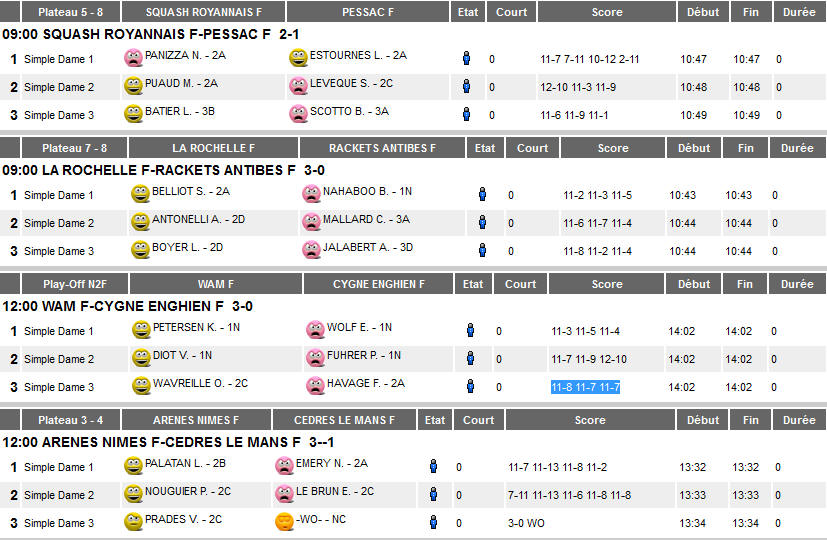Screen dimensions: 827x540
Task: Click the orange WO face icon
Action: [x=284, y=522]
